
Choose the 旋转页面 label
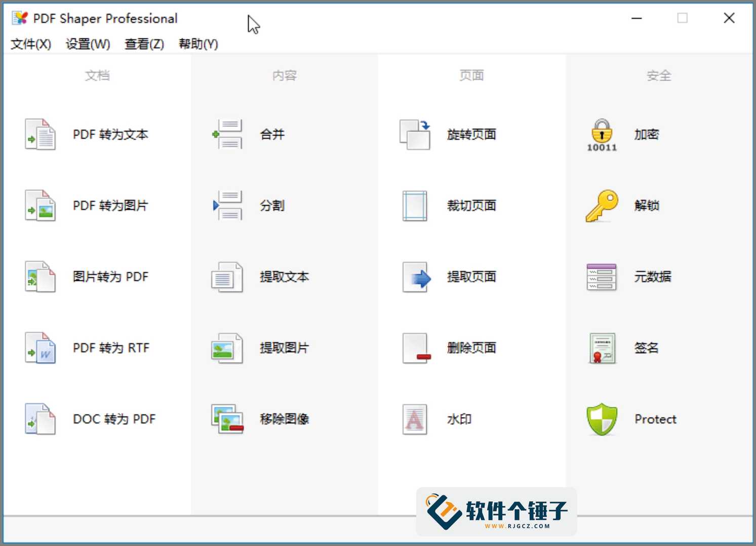471,135
